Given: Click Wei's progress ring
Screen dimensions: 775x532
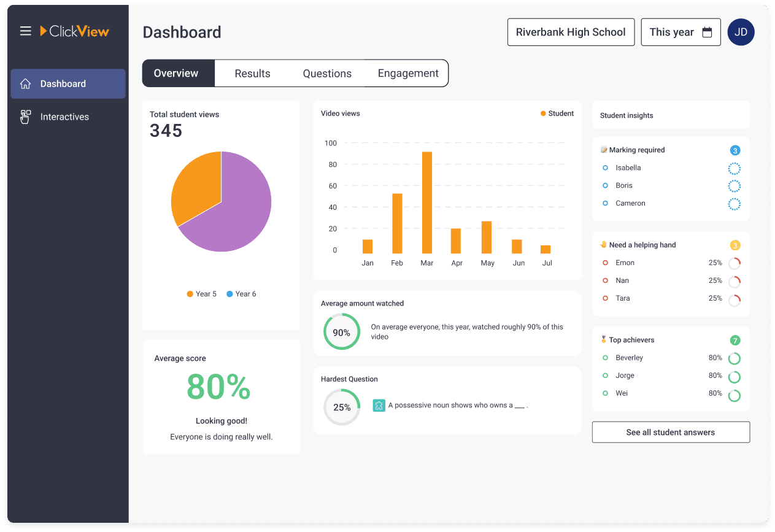Looking at the screenshot, I should click(734, 395).
